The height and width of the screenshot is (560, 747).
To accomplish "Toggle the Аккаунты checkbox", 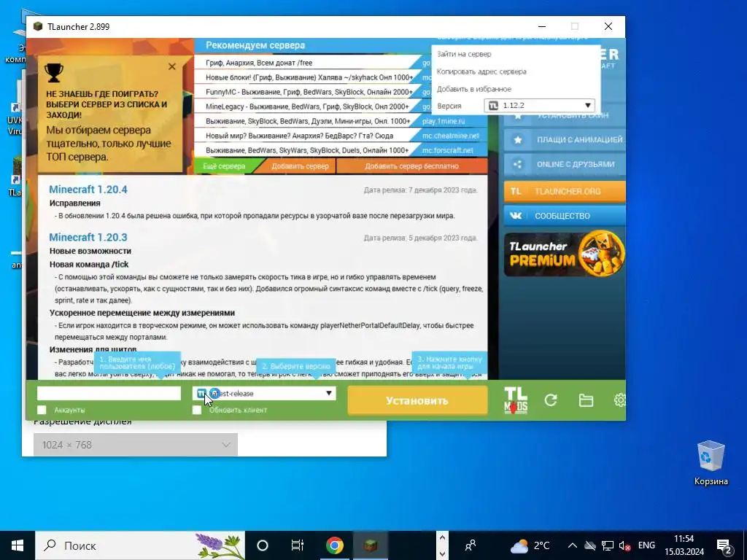I will coord(42,410).
